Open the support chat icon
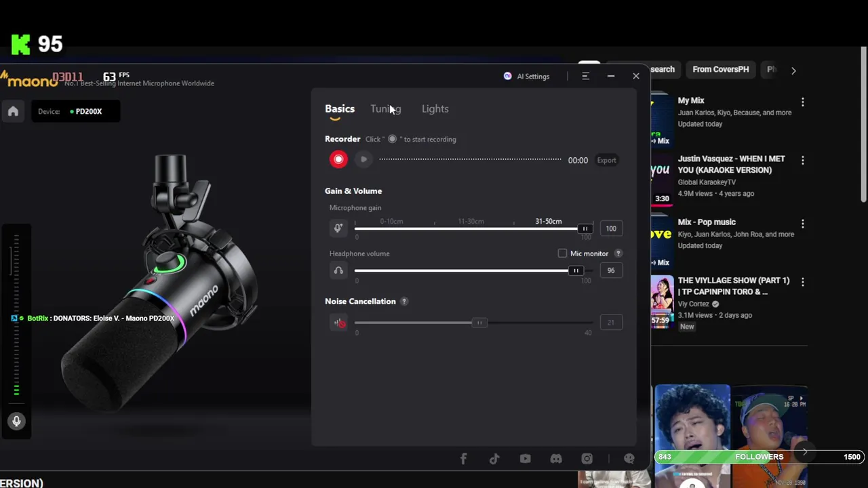 [x=629, y=459]
